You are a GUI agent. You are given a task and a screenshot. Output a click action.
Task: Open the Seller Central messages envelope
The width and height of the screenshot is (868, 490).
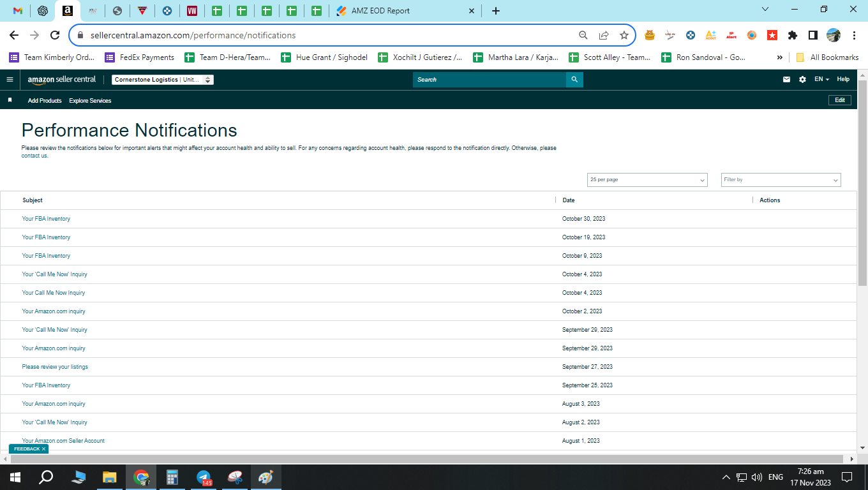pos(786,80)
